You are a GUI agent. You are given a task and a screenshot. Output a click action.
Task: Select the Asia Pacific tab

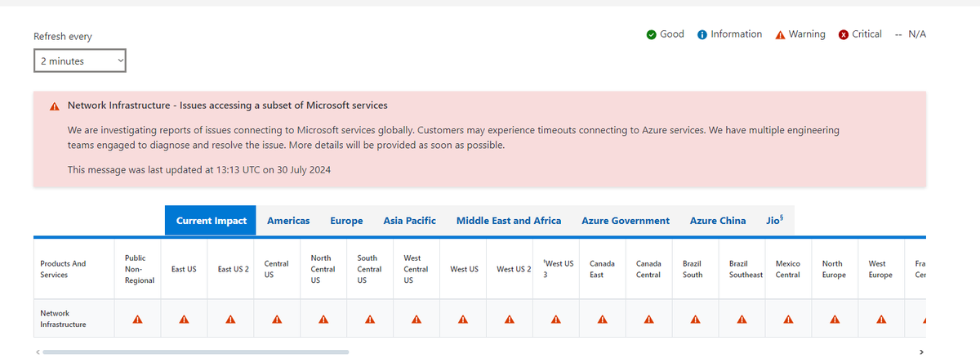[409, 221]
